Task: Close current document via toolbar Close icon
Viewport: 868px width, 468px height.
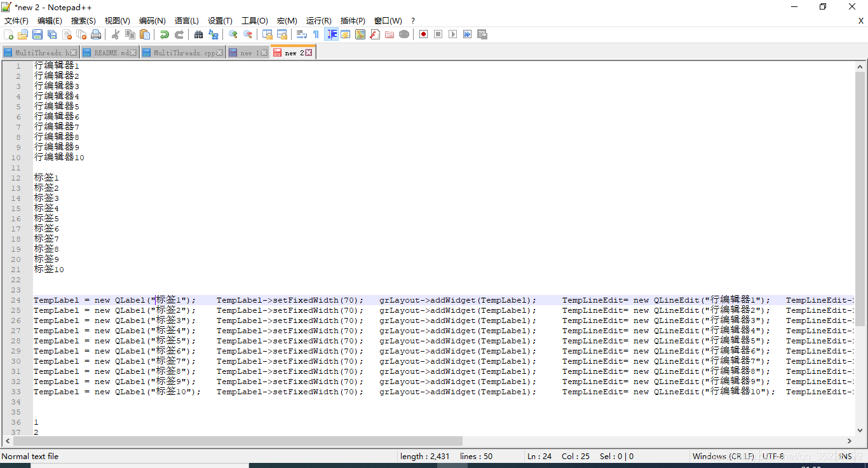Action: coord(67,34)
